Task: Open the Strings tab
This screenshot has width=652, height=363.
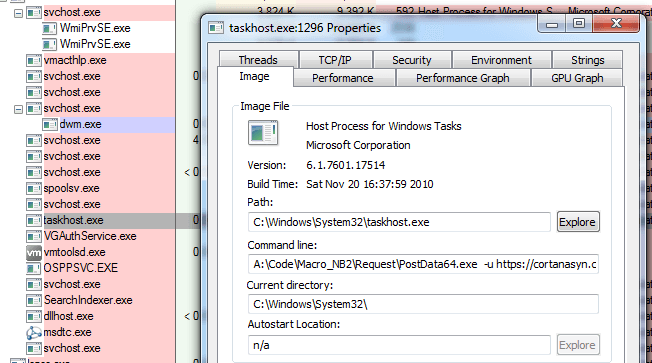Action: (x=588, y=60)
